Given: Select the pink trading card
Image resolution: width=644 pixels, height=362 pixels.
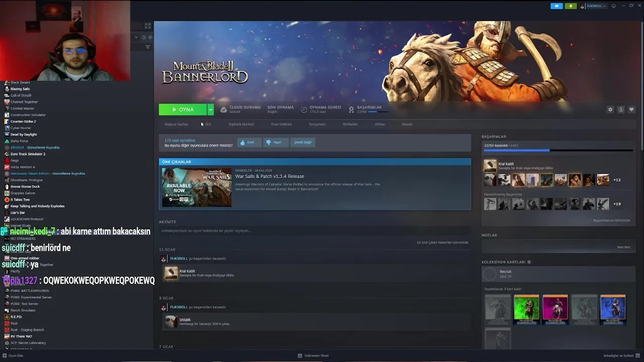Looking at the screenshot, I should pyautogui.click(x=555, y=310).
